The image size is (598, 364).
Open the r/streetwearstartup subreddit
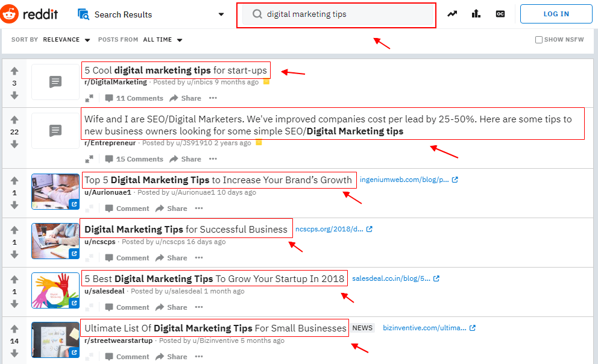[119, 340]
